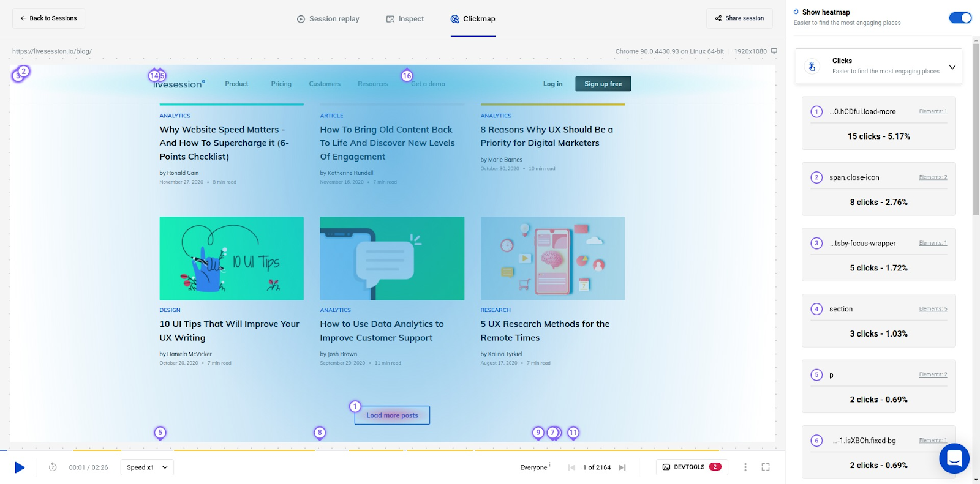Open the Customers nav item
This screenshot has height=484, width=980.
[x=325, y=84]
